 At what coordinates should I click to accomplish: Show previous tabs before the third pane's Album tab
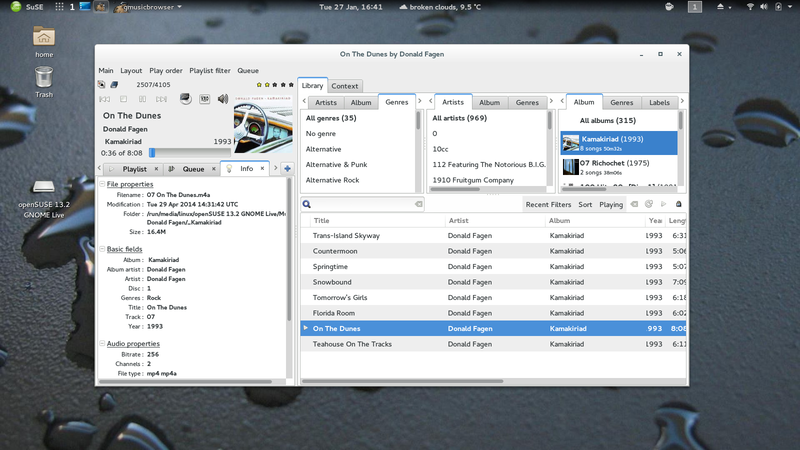click(562, 101)
